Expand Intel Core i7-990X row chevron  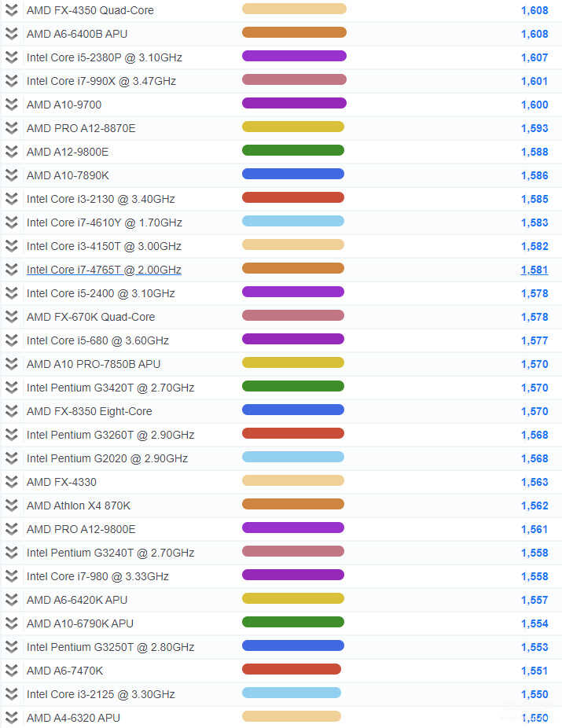[x=12, y=81]
